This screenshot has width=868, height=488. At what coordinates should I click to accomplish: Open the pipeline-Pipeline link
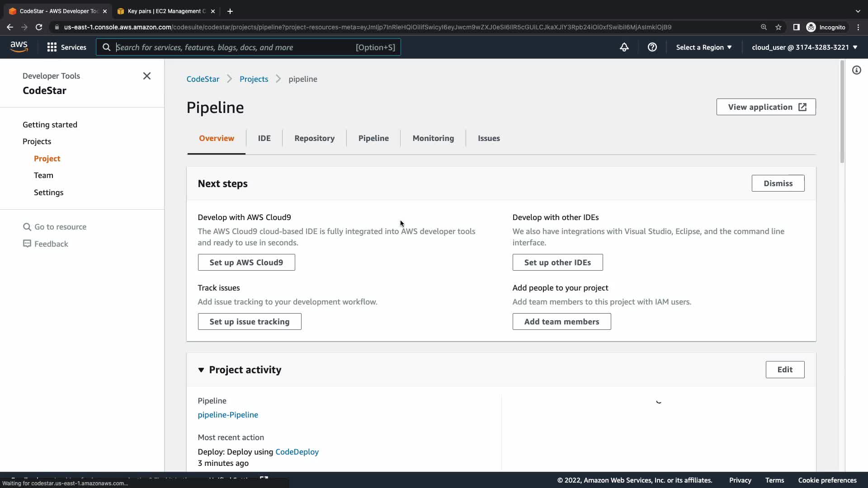(x=228, y=415)
